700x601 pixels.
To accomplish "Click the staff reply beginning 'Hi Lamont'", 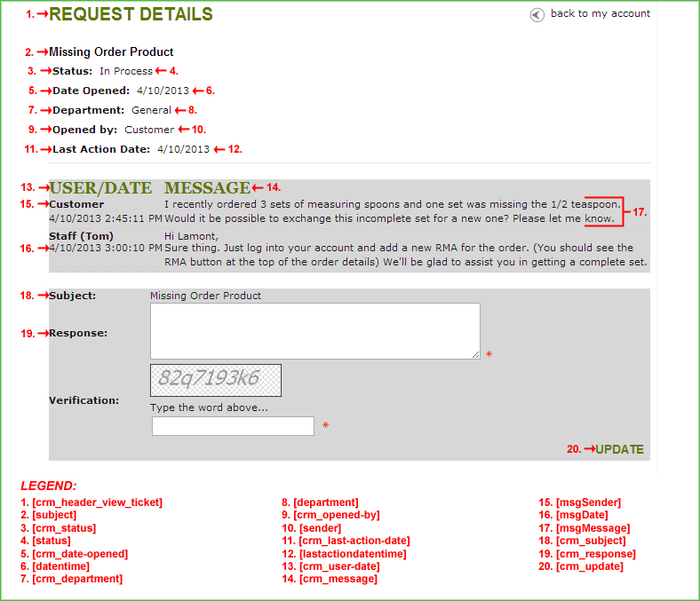I will 192,235.
